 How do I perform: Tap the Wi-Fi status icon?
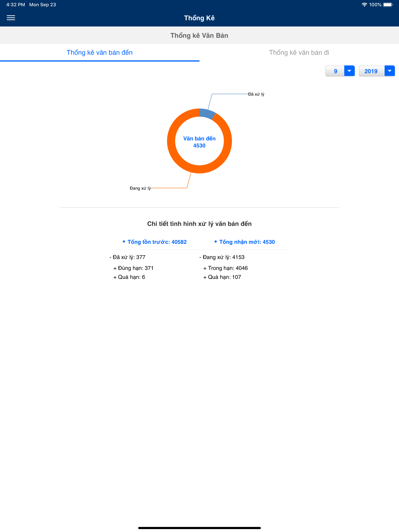point(364,4)
